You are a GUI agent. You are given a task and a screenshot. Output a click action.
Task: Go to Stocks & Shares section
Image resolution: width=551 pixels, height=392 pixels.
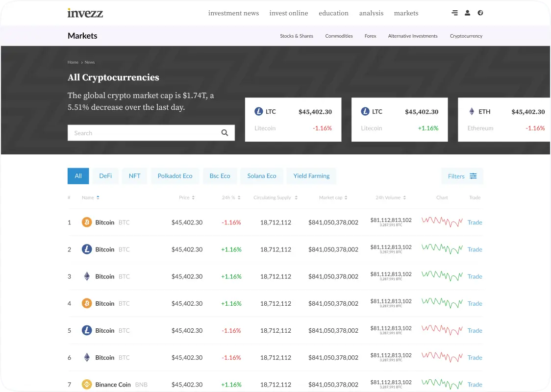(297, 36)
